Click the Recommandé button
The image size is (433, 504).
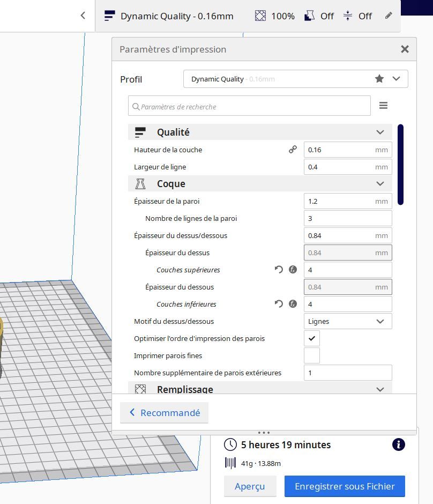coord(164,413)
